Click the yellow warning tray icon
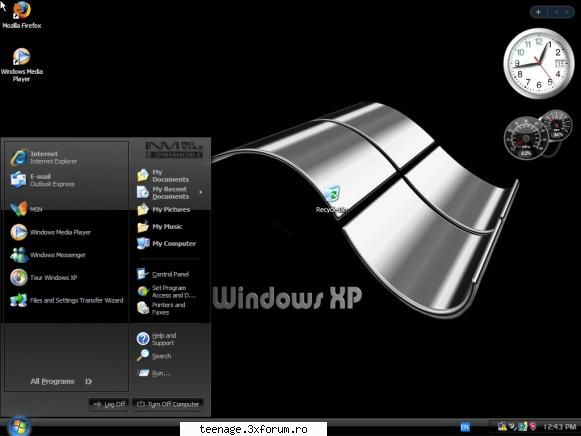The height and width of the screenshot is (436, 581). [502, 427]
